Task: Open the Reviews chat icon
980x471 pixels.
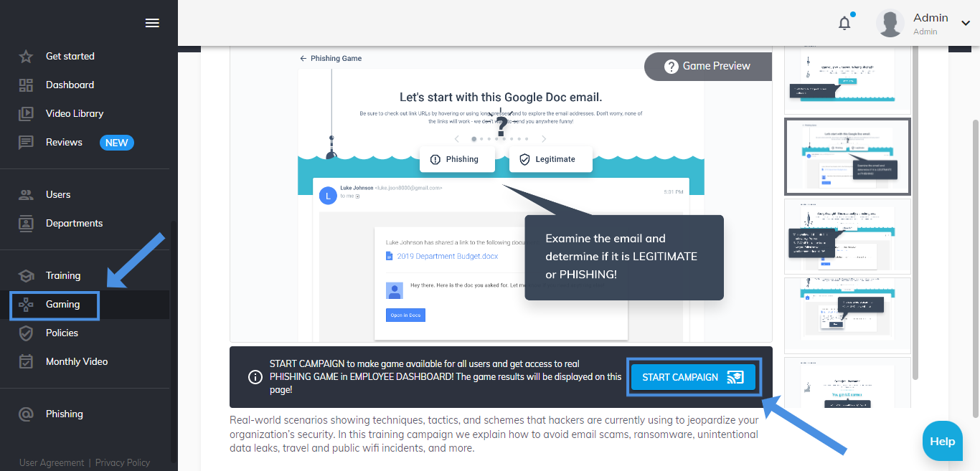Action: (26, 142)
